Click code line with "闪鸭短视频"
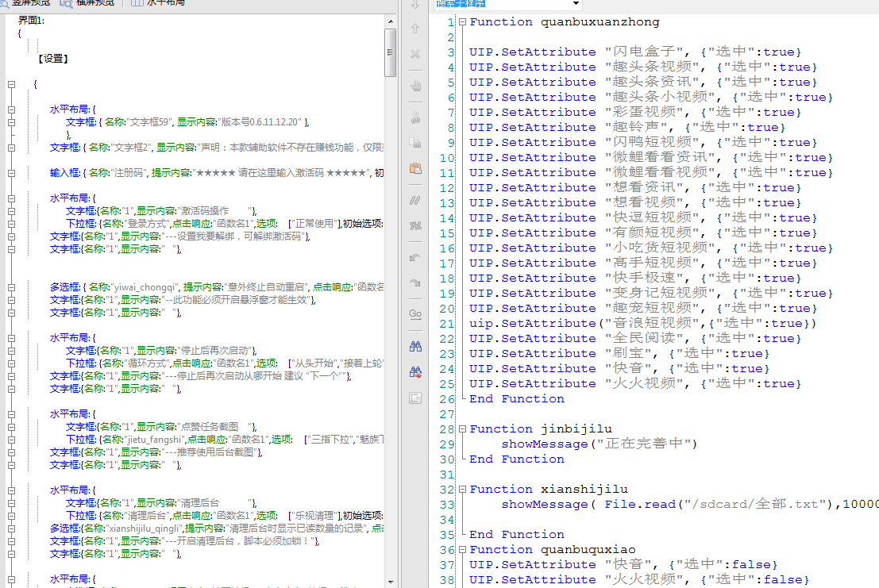Viewport: 879px width, 588px height. (643, 143)
